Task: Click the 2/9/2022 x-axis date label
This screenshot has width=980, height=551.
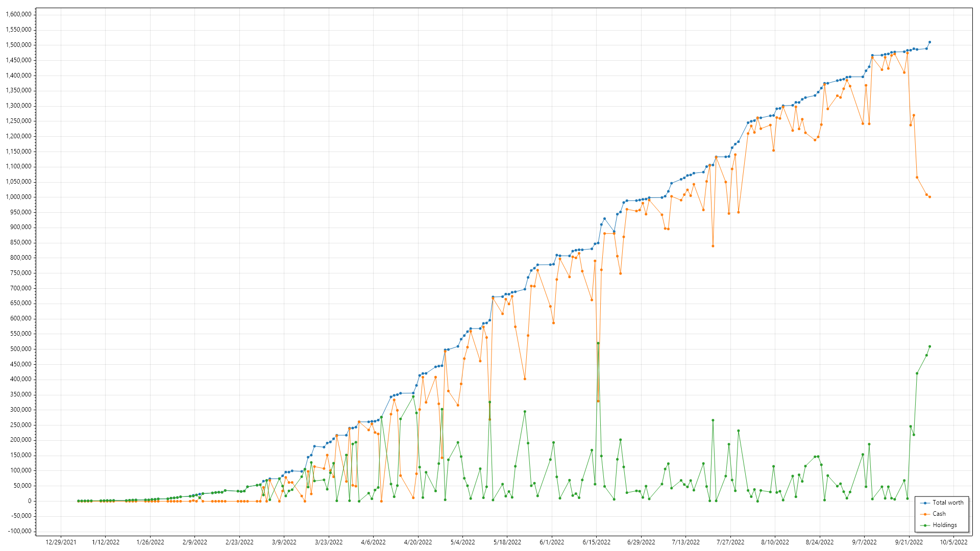Action: click(195, 542)
